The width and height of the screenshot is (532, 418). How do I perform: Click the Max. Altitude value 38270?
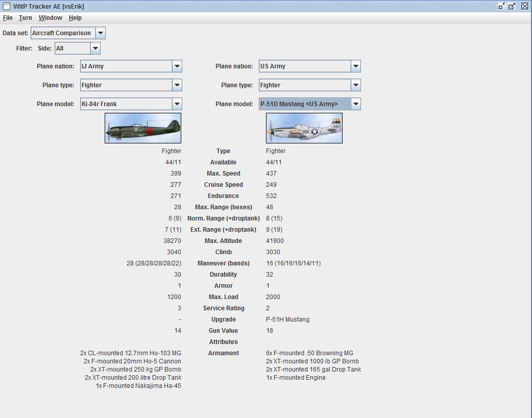click(172, 241)
